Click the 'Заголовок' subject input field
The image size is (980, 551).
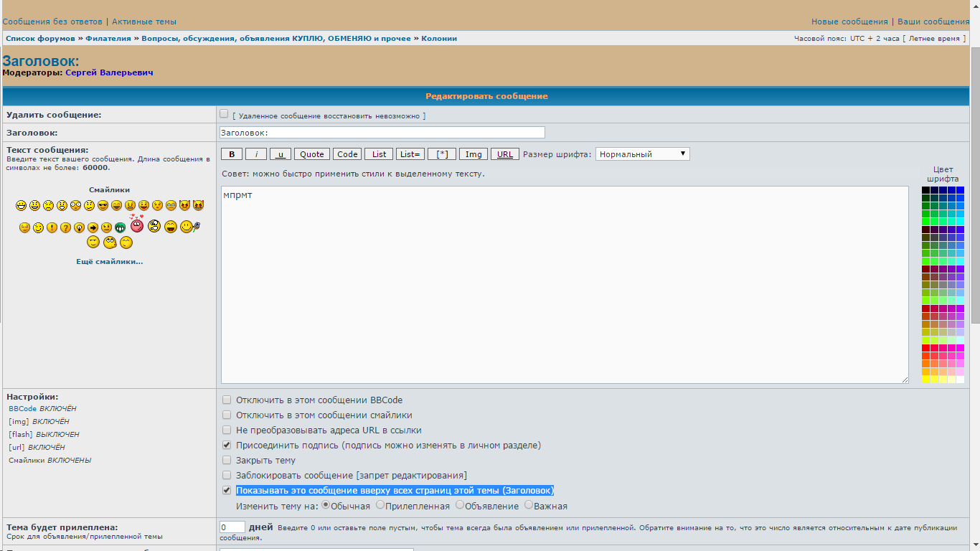[382, 133]
